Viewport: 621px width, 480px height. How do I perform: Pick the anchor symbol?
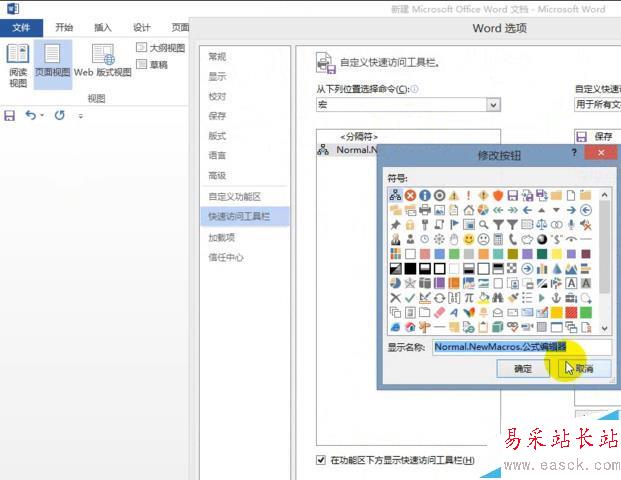pos(556,297)
